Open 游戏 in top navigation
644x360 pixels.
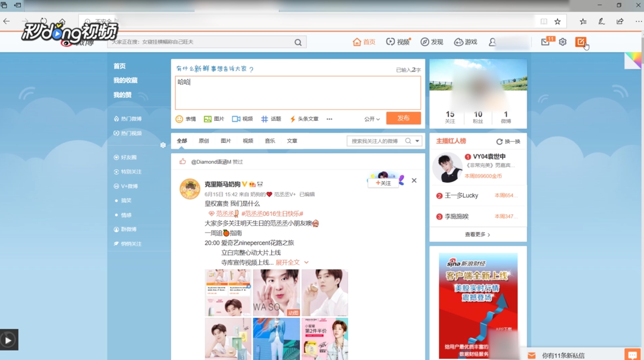(465, 42)
